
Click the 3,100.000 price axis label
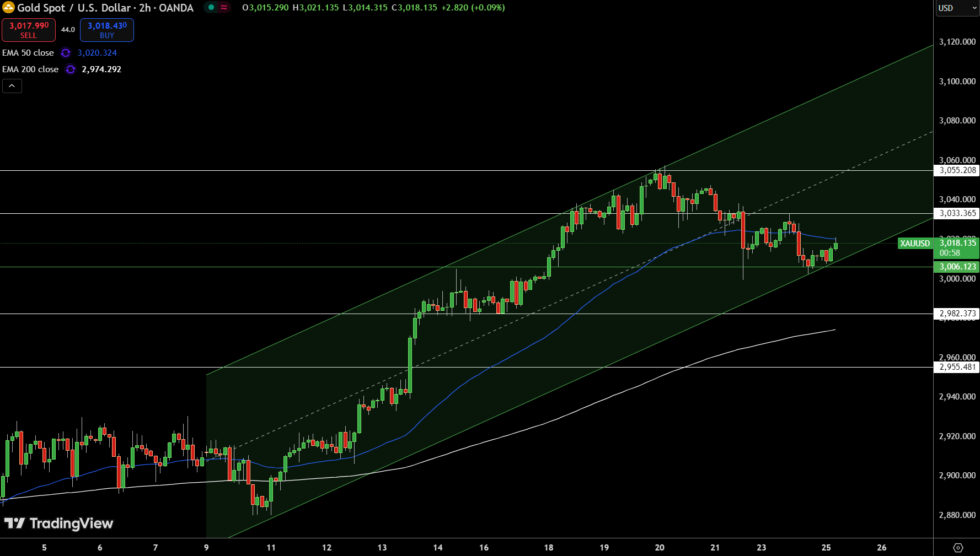tap(957, 82)
